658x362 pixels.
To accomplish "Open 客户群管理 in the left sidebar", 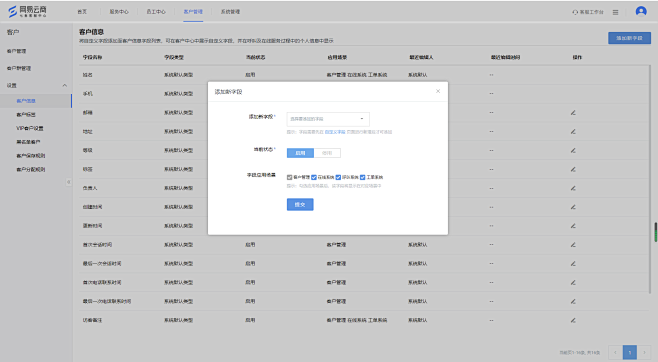I will [x=19, y=68].
